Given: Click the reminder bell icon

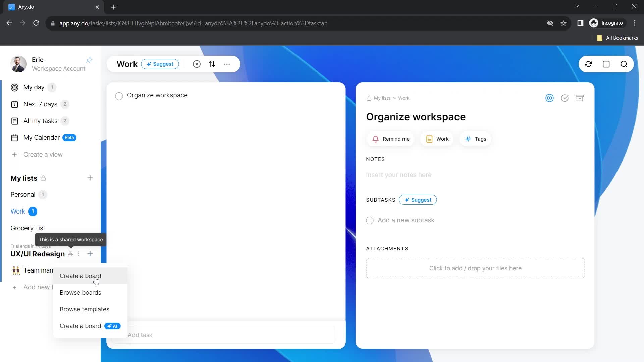Looking at the screenshot, I should (x=376, y=139).
